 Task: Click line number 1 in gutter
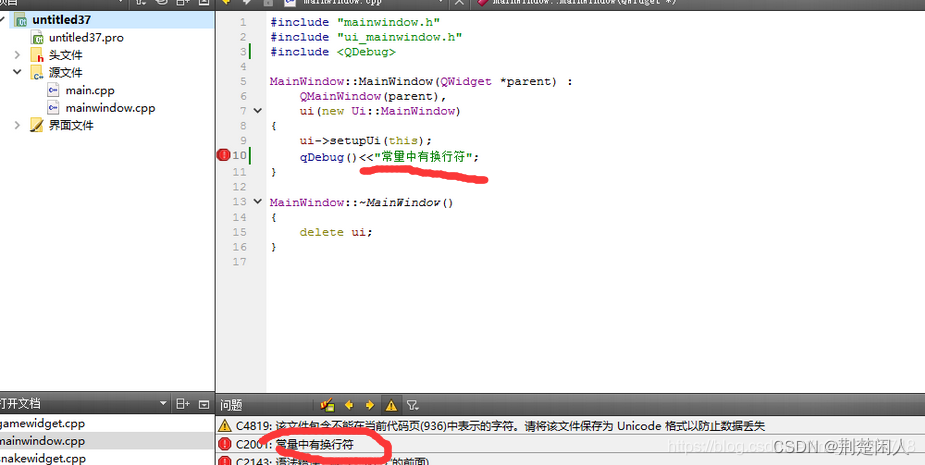pos(243,22)
